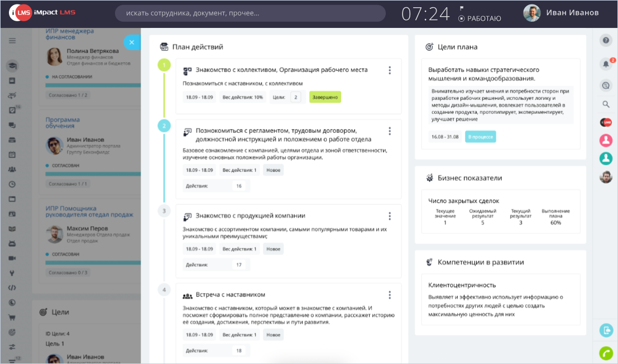
Task: Click the notifications bell with the red badge
Action: [x=606, y=64]
